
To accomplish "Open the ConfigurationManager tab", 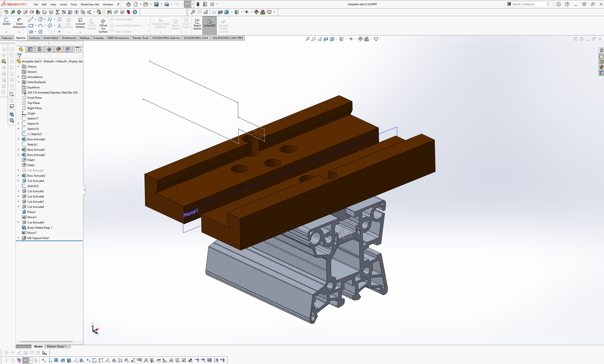I will pos(40,50).
